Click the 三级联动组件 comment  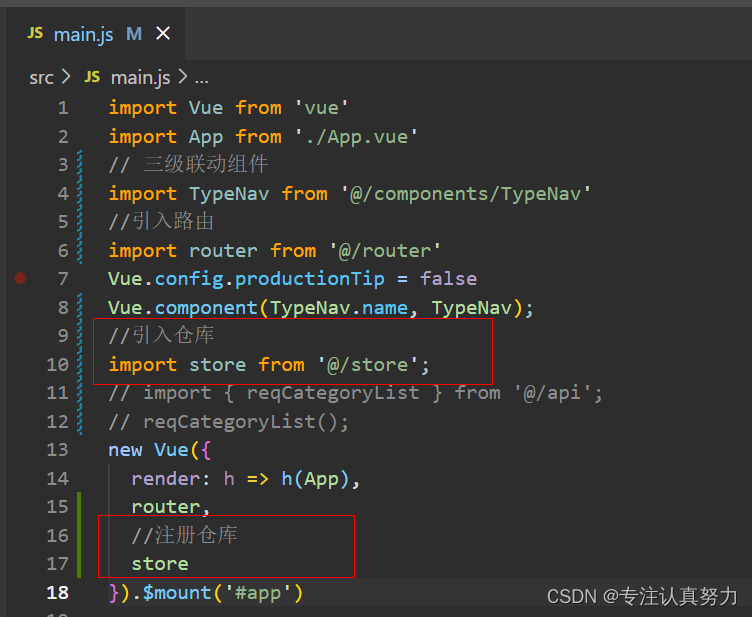click(x=188, y=164)
